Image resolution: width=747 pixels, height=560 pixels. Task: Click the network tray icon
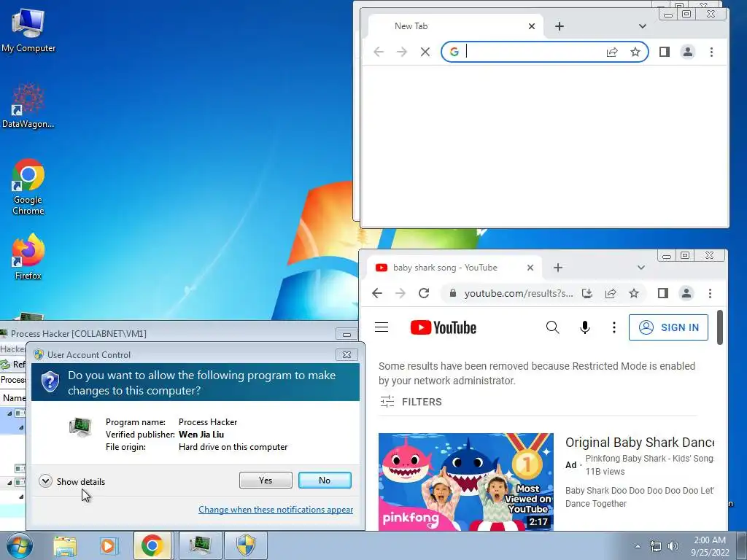656,546
